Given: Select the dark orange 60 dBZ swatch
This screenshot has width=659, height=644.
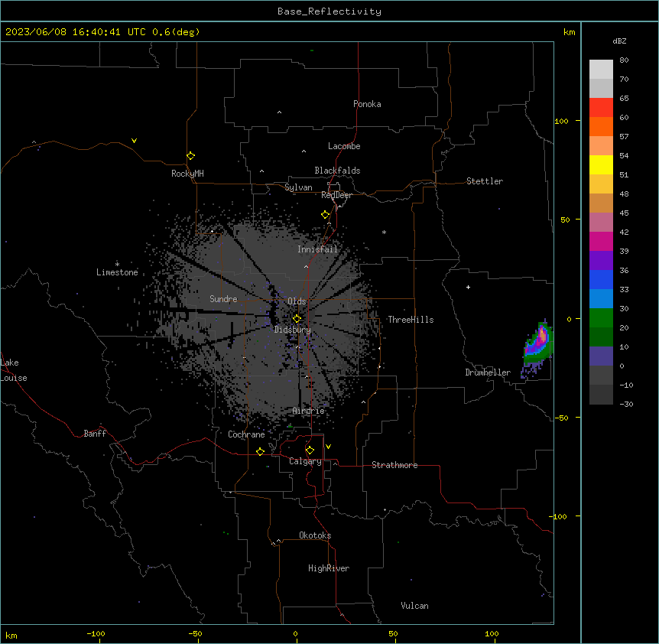Looking at the screenshot, I should (601, 126).
